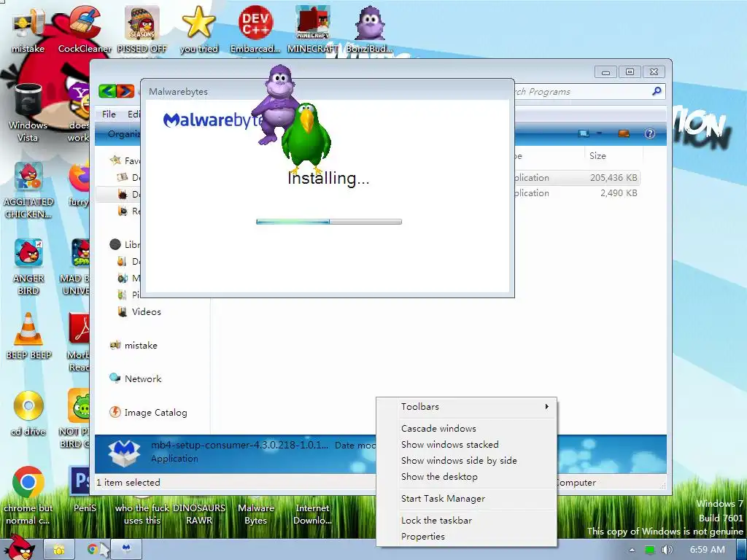Open Explorer help question mark icon
The height and width of the screenshot is (560, 747).
pyautogui.click(x=650, y=133)
